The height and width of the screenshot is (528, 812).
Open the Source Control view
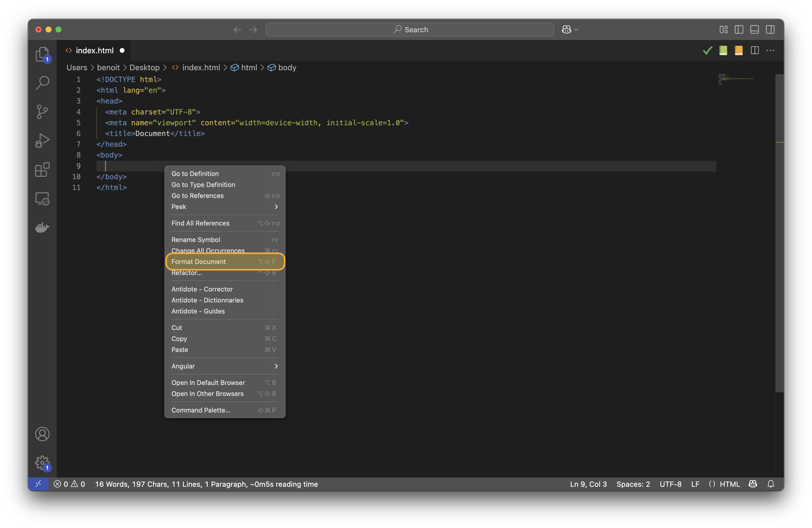tap(42, 111)
